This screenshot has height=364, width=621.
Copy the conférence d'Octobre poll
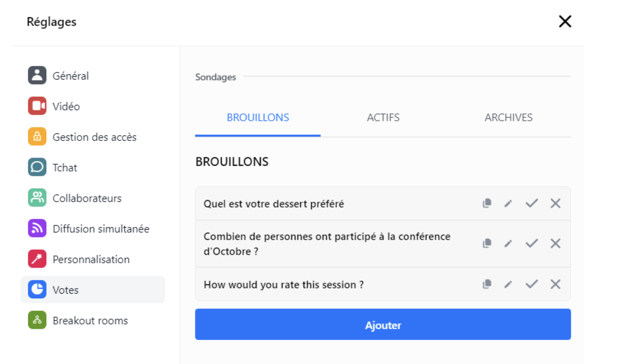pyautogui.click(x=487, y=243)
